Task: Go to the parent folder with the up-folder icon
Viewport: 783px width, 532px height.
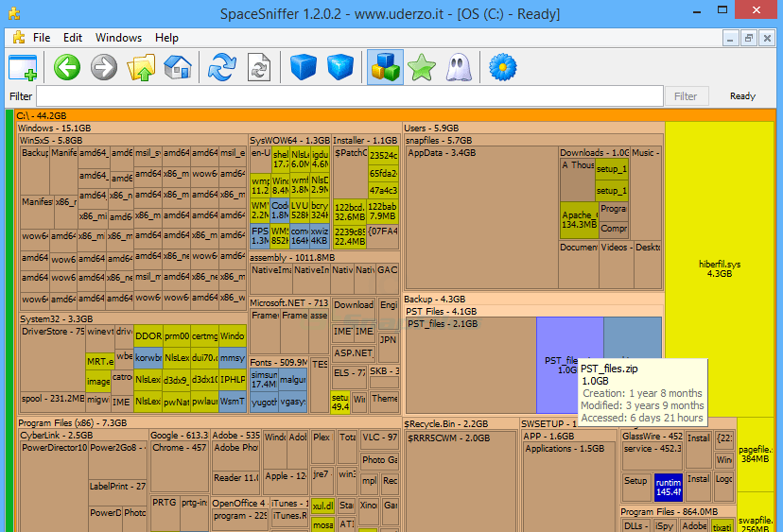Action: pyautogui.click(x=141, y=67)
